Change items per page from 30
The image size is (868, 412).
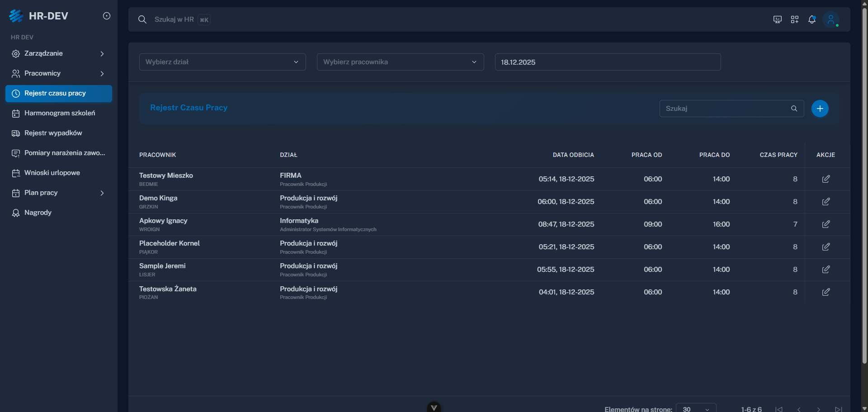click(696, 408)
